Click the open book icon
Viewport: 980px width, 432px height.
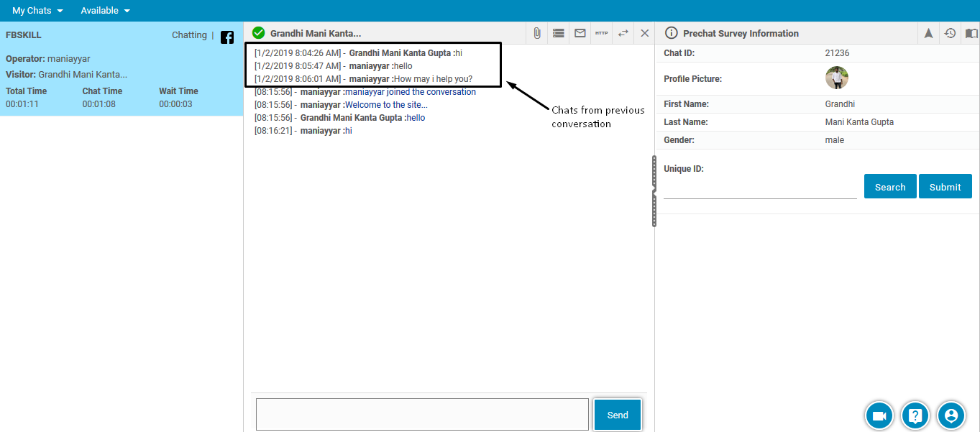[x=971, y=33]
